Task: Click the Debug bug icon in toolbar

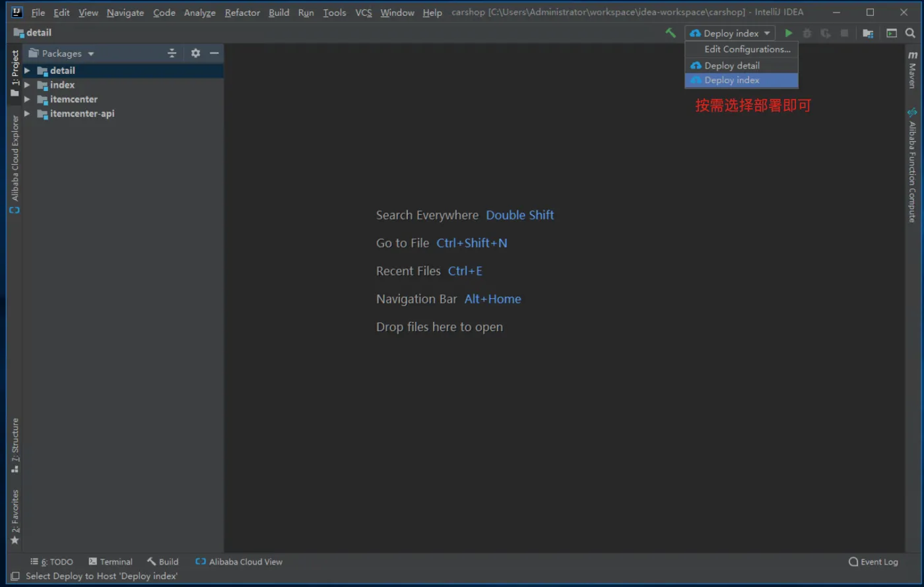Action: [807, 33]
